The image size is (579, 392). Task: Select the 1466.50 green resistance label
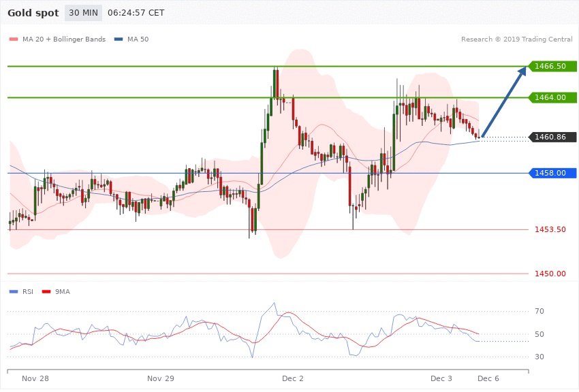click(x=550, y=66)
